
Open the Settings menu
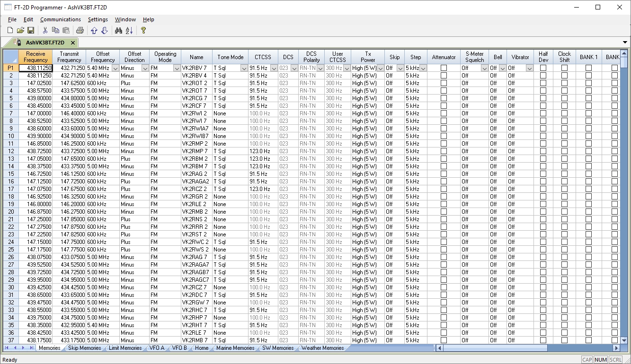tap(98, 19)
